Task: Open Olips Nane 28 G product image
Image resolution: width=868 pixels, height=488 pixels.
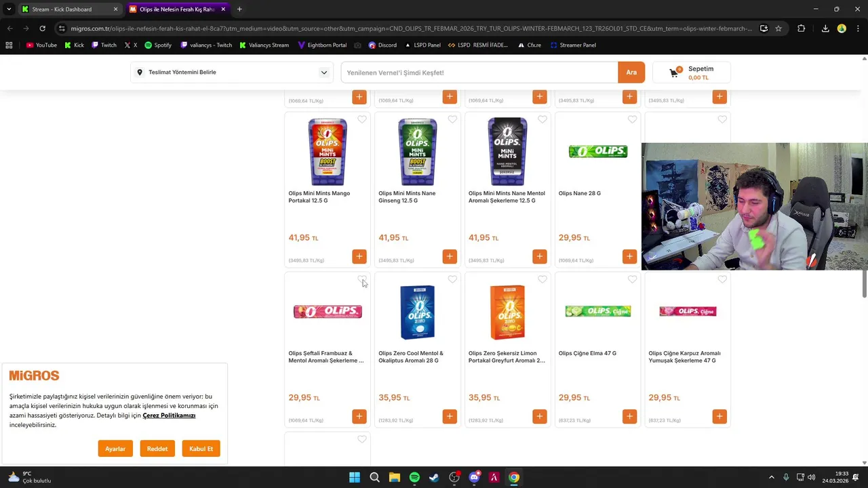Action: pyautogui.click(x=597, y=152)
